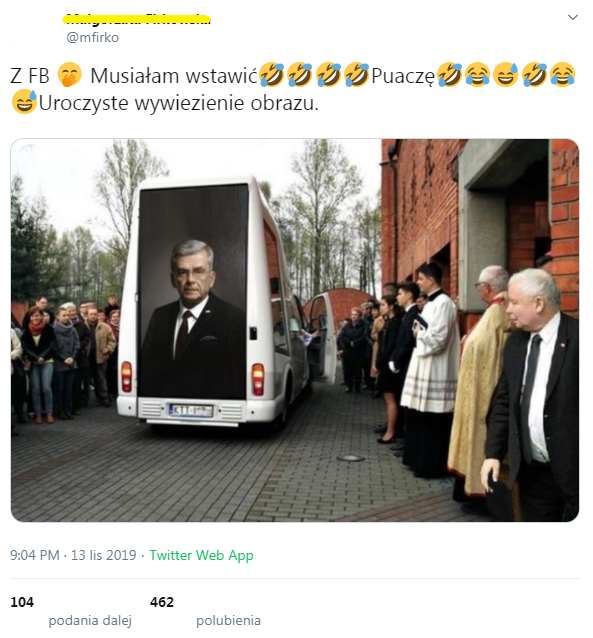Click the first emoji right after Puaczę
This screenshot has width=593, height=638.
pyautogui.click(x=449, y=75)
